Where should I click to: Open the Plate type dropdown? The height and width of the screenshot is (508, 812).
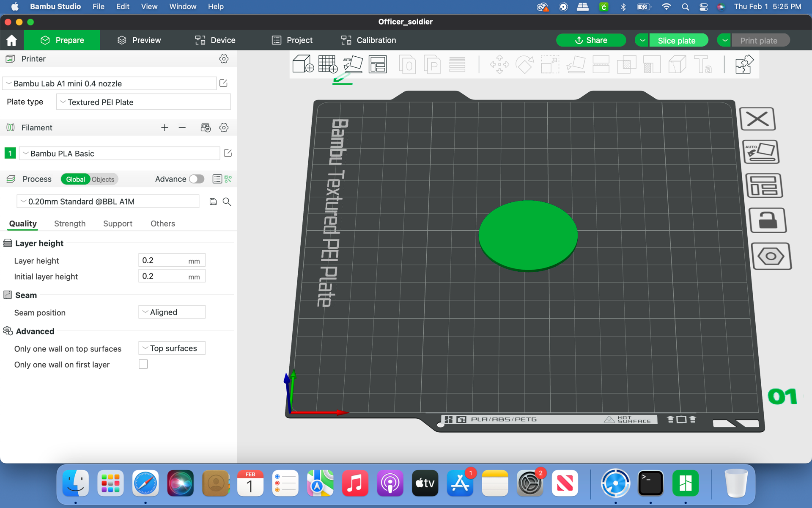(x=143, y=102)
